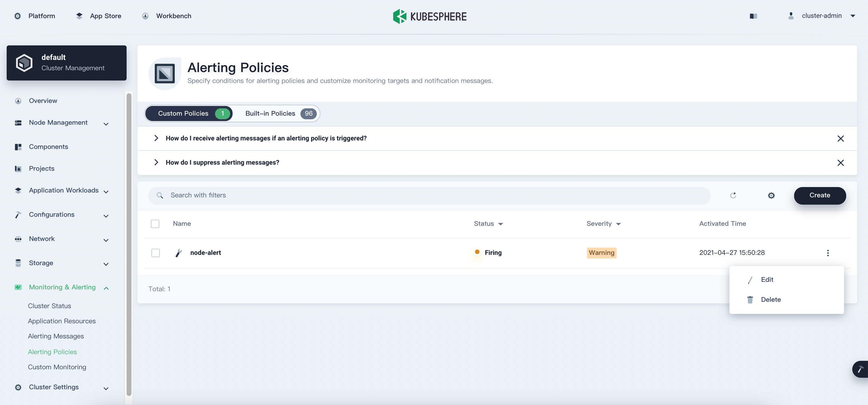Close the receive alerting messages hint

(840, 139)
